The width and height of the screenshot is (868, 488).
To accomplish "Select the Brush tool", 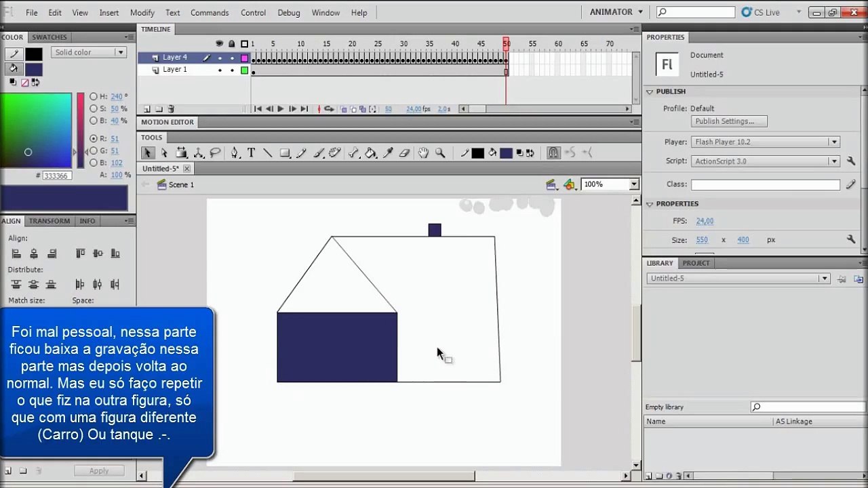I will point(318,153).
